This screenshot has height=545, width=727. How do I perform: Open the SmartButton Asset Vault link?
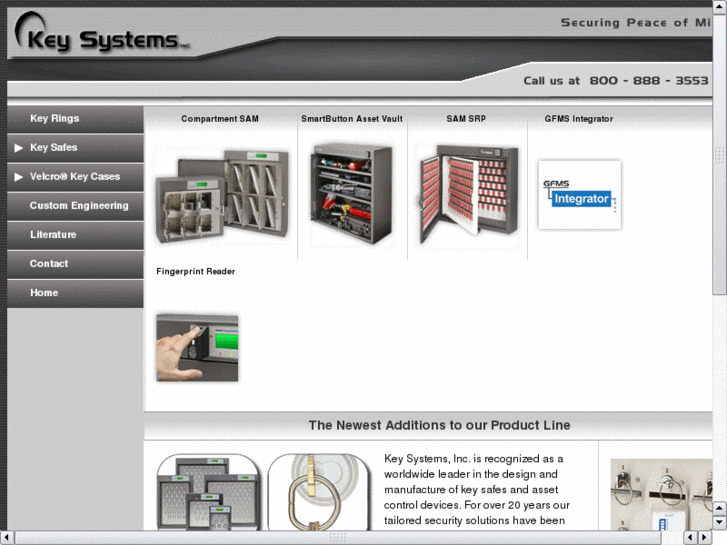tap(352, 119)
